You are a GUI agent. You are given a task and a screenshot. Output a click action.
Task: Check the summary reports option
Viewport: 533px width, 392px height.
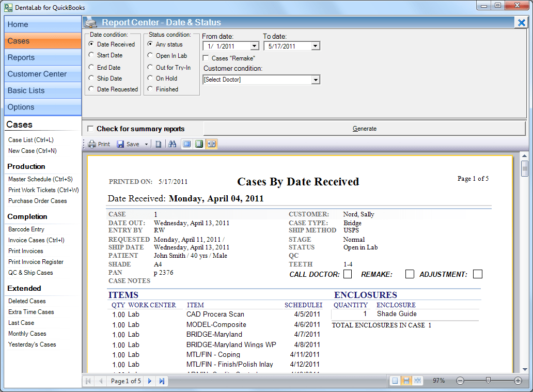pos(90,128)
